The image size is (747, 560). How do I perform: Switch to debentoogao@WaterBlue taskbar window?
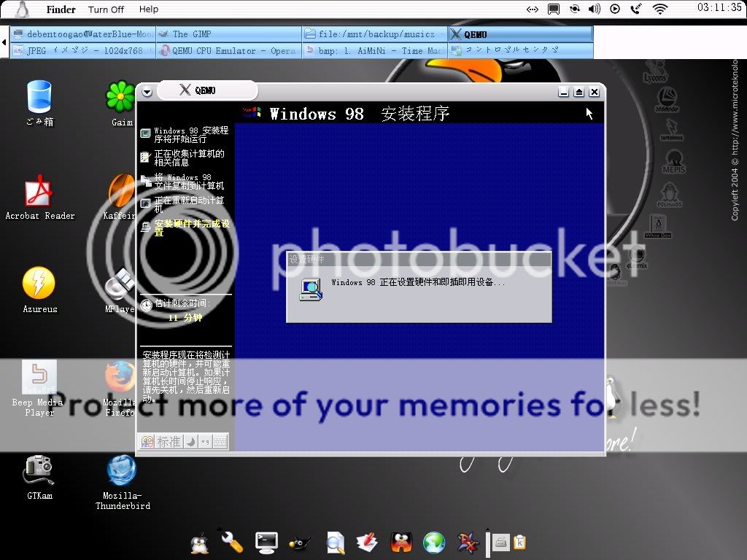[83, 34]
